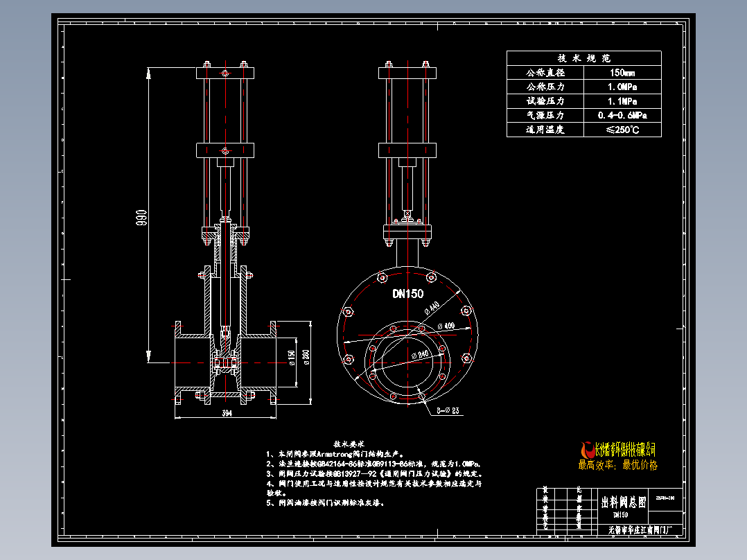The height and width of the screenshot is (560, 747).
Task: Click the large 'DN150' label inside the flange circle
Action: pyautogui.click(x=407, y=294)
